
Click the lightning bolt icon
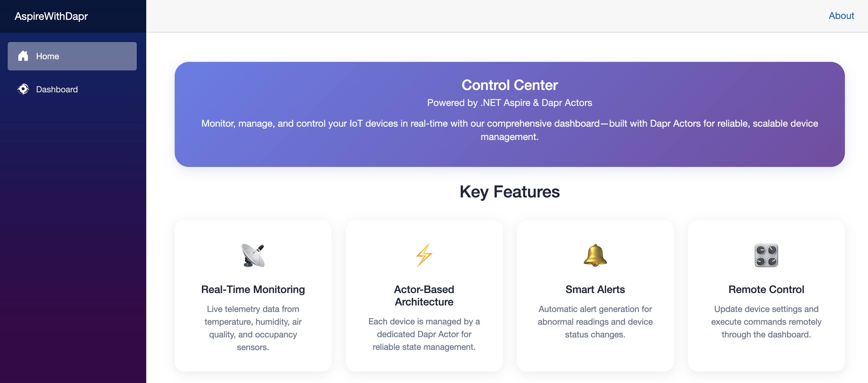pyautogui.click(x=424, y=255)
